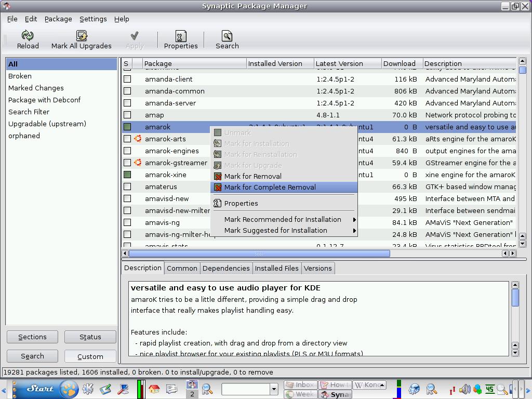Click Mark All Upgrades toolbar icon

point(82,35)
